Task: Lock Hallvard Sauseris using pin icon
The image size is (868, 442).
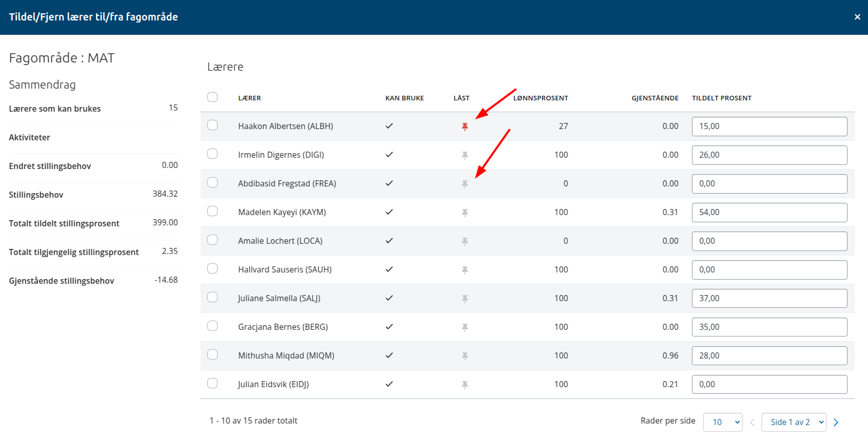Action: (x=465, y=270)
